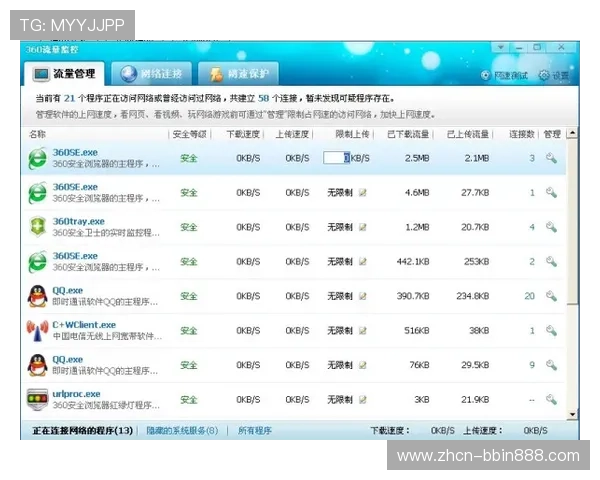The width and height of the screenshot is (600, 480).
Task: Click the connection count 20 for QQ.exe
Action: pyautogui.click(x=529, y=296)
